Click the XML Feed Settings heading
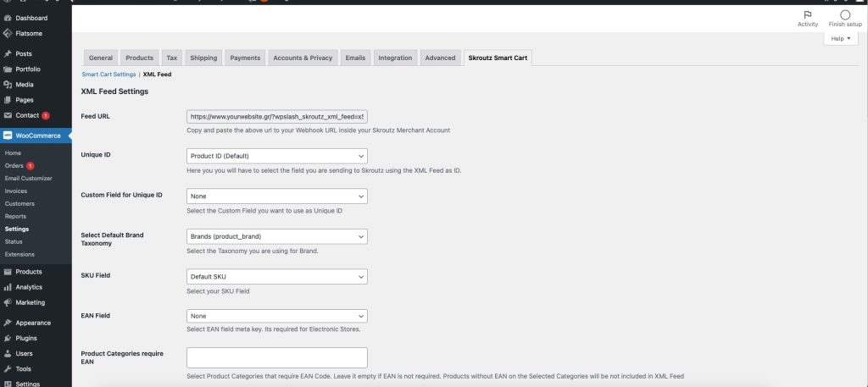The height and width of the screenshot is (387, 868). (114, 91)
